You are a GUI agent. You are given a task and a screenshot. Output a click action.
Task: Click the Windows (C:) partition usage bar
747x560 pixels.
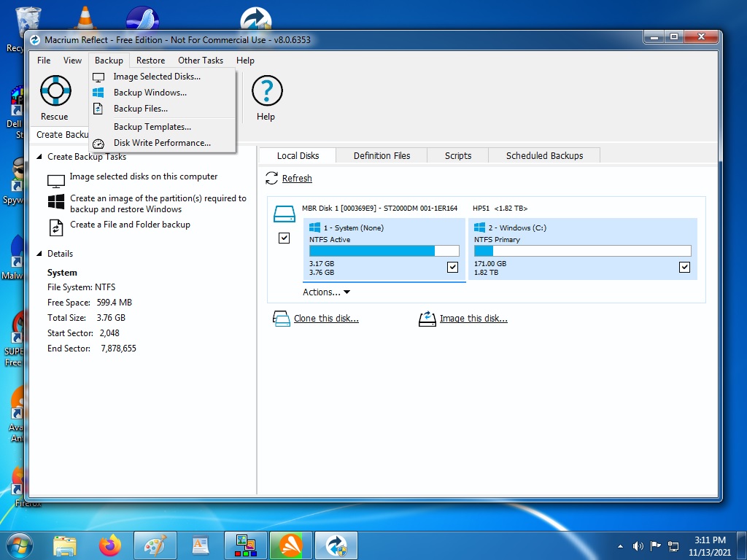click(x=582, y=251)
